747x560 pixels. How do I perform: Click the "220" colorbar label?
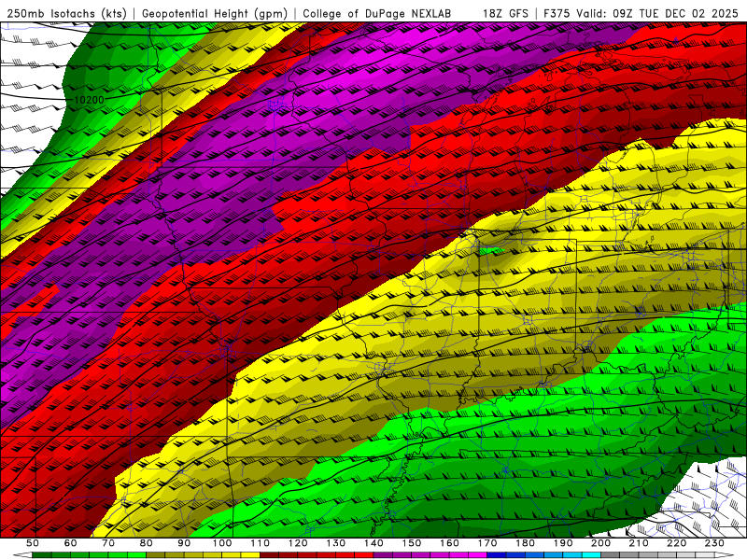tap(676, 543)
